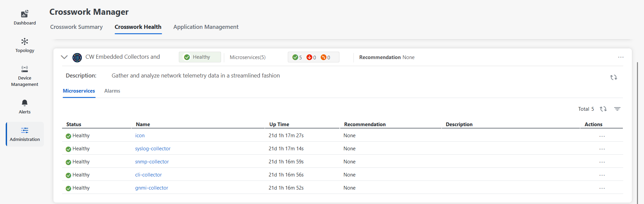Screen dimensions: 644x204
Task: Open the Dashboard sidebar icon
Action: click(25, 14)
